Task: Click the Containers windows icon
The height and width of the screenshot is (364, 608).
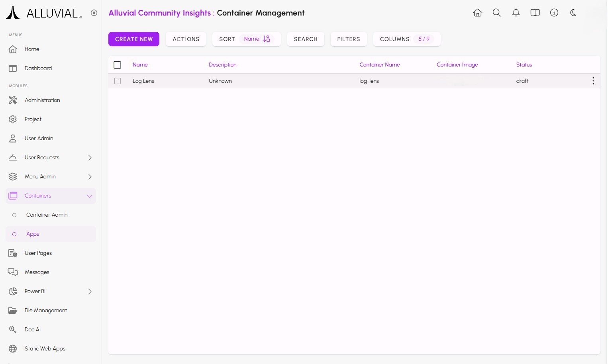Action: (13, 196)
